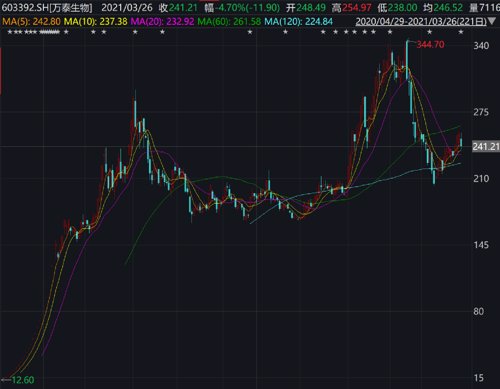
Task: Click the 80 price axis label
Action: coord(479,311)
